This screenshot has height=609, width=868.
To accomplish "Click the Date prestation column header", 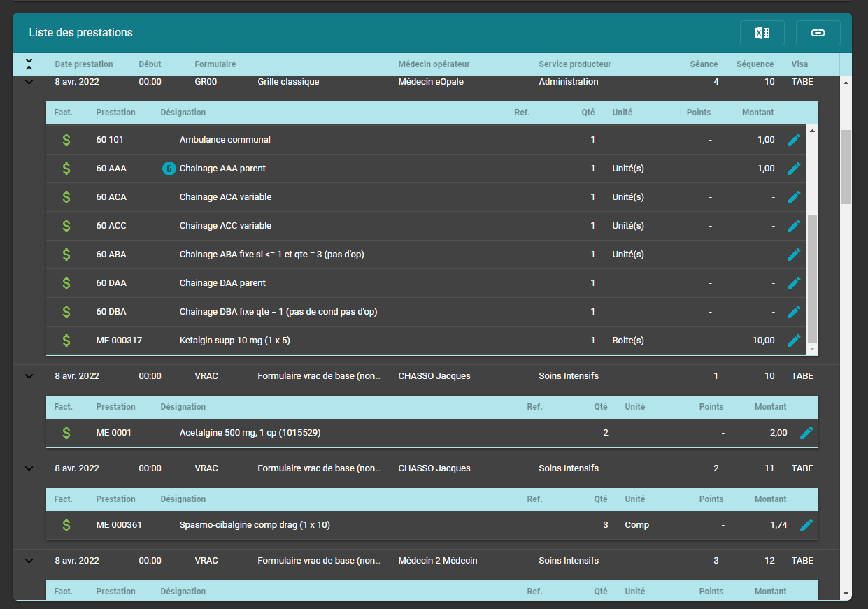I will [x=84, y=64].
